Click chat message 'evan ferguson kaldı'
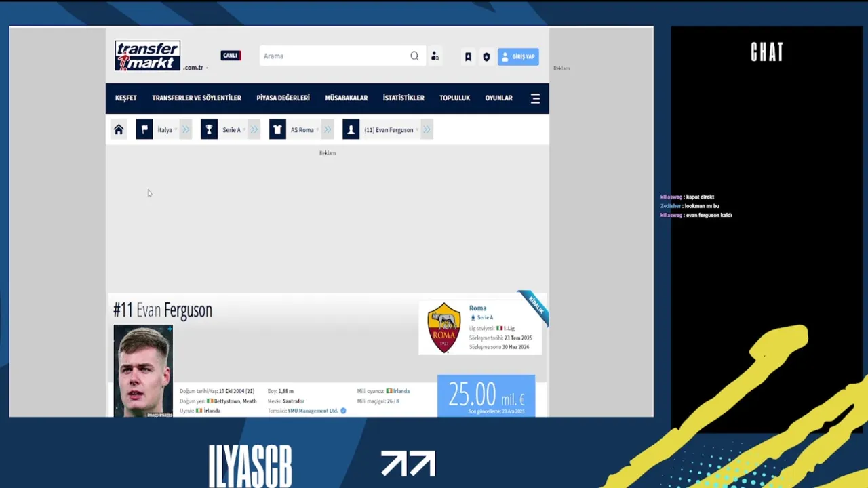Screen dimensions: 868x488 [x=709, y=215]
